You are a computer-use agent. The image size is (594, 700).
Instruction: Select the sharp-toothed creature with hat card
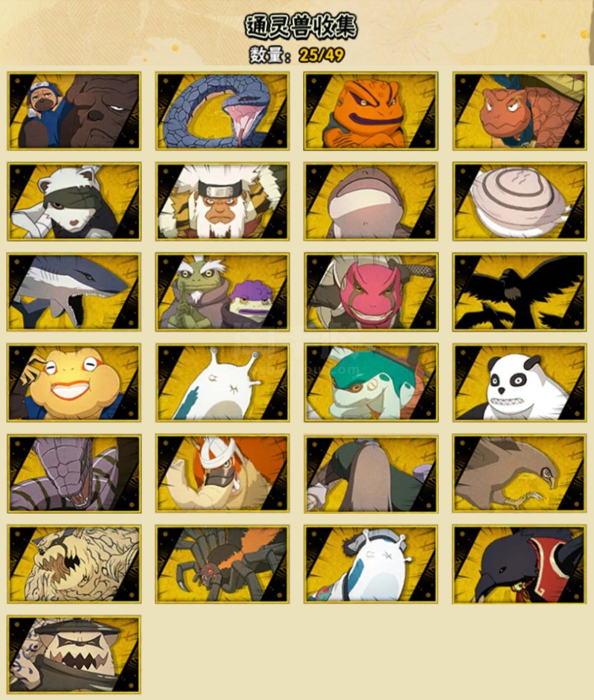click(x=74, y=655)
